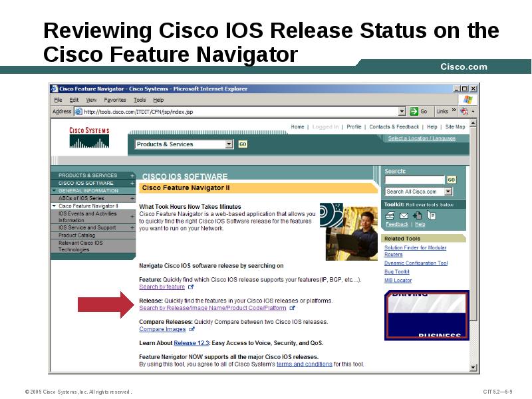532x399 pixels.
Task: Expand the Links toolbar chevron
Action: click(454, 110)
